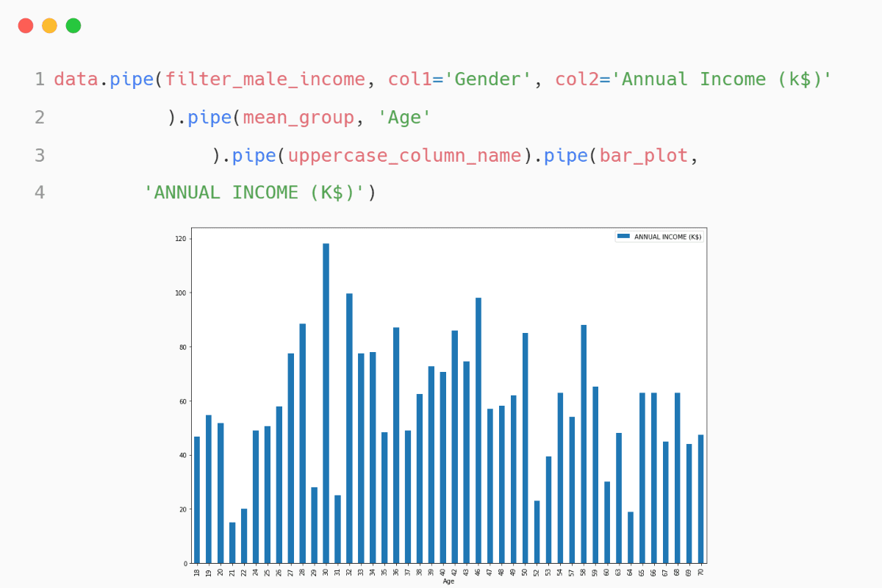Click the 'Age' x-axis title under the chart
This screenshot has width=882, height=588.
[448, 581]
